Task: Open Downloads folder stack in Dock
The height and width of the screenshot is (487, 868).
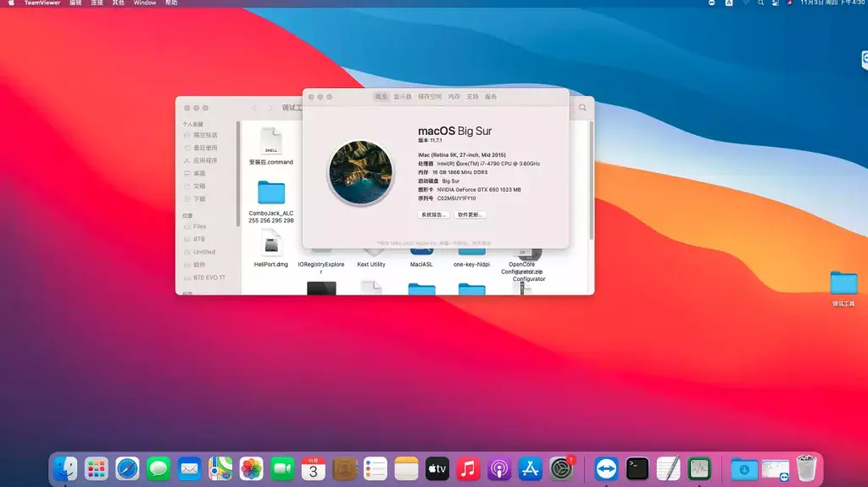Action: pos(744,469)
